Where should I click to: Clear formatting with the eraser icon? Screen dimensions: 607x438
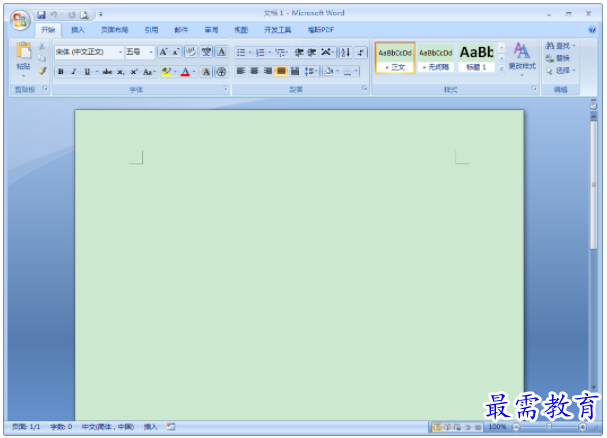[x=191, y=52]
